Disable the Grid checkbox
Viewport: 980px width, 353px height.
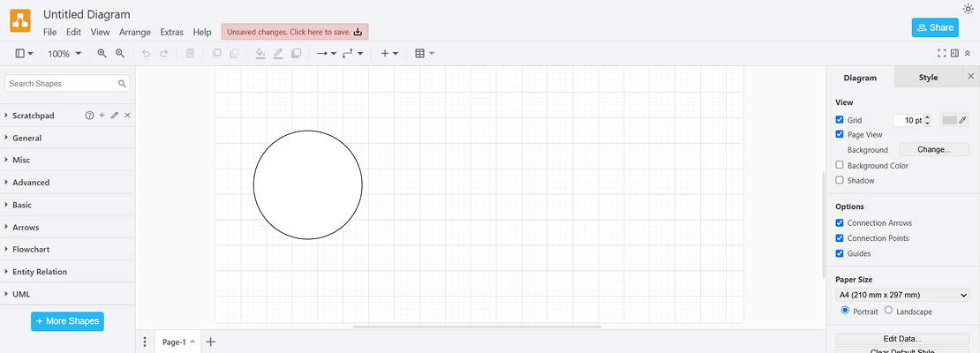click(x=840, y=120)
